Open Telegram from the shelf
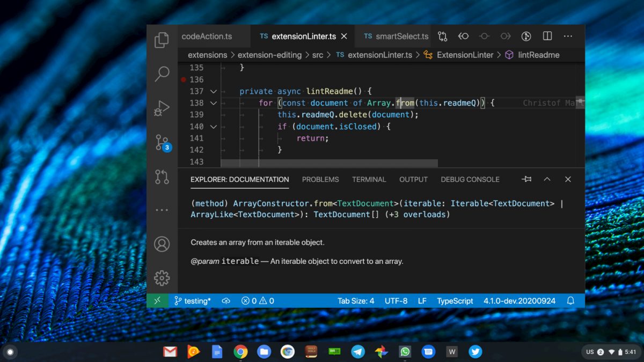This screenshot has width=644, height=362. 358,352
